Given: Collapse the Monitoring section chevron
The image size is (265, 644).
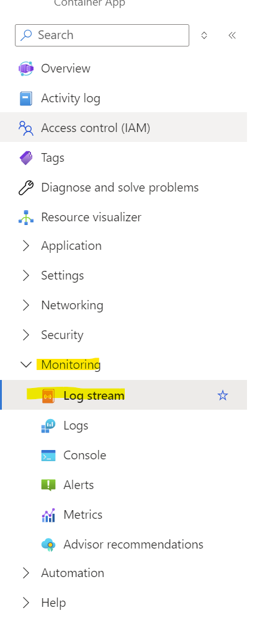Looking at the screenshot, I should click(x=26, y=364).
